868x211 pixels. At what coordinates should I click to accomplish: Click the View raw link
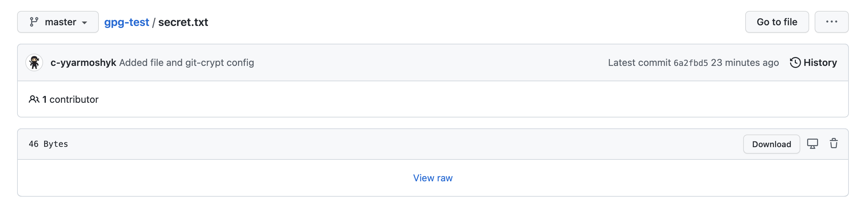tap(433, 178)
